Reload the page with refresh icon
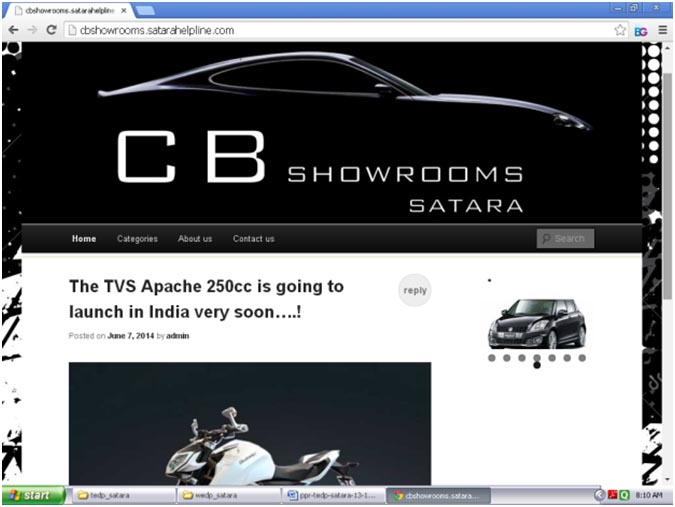Viewport: 675px width, 507px height. click(51, 30)
